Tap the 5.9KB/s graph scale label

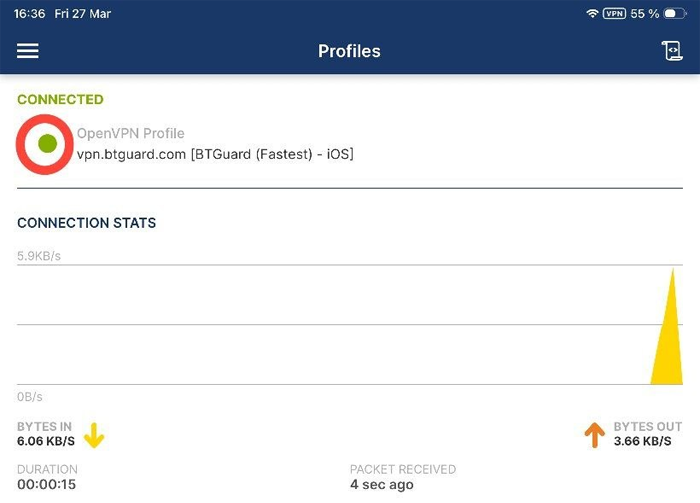[39, 256]
